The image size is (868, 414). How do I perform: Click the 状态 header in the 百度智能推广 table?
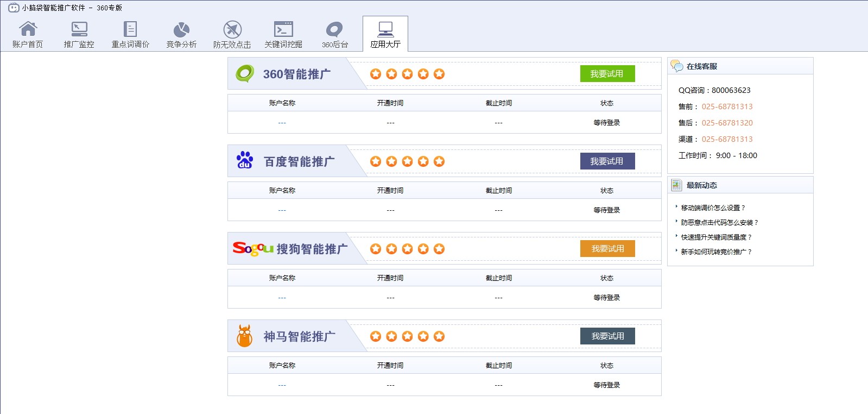(607, 191)
